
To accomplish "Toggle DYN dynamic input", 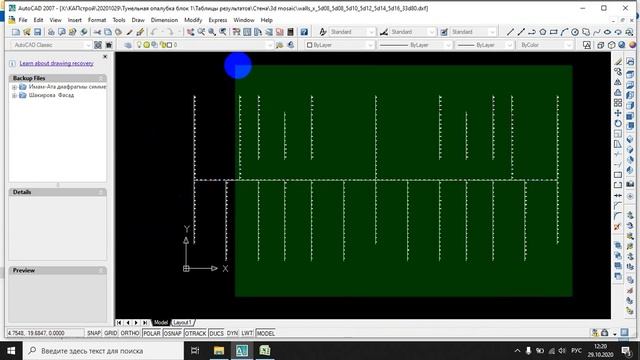I will tap(232, 333).
